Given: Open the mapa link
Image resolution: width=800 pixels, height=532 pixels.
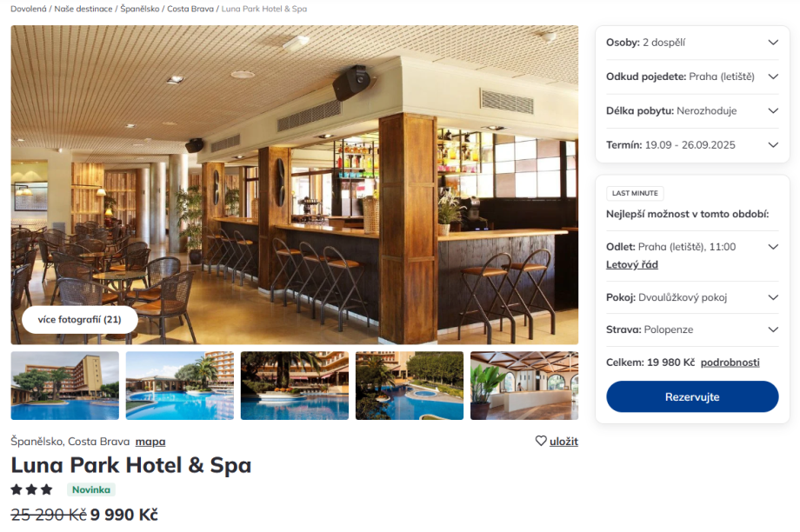Looking at the screenshot, I should click(150, 442).
